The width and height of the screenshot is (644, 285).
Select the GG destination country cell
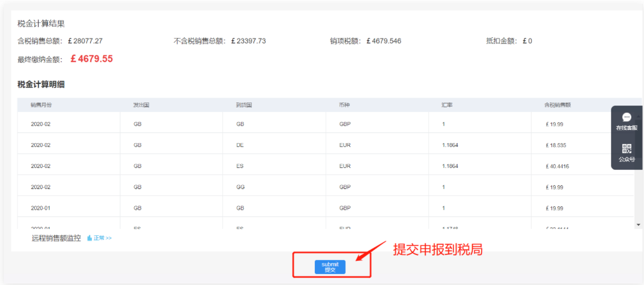(x=240, y=187)
